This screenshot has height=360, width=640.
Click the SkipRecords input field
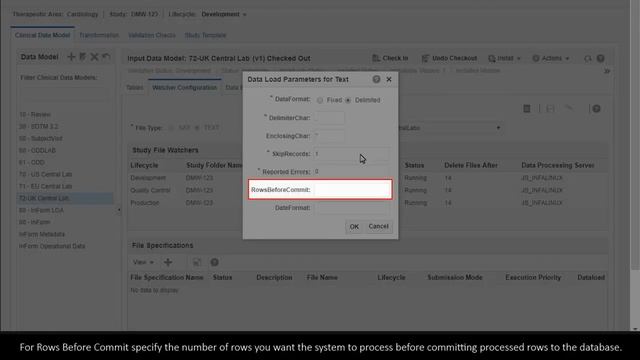click(x=351, y=154)
